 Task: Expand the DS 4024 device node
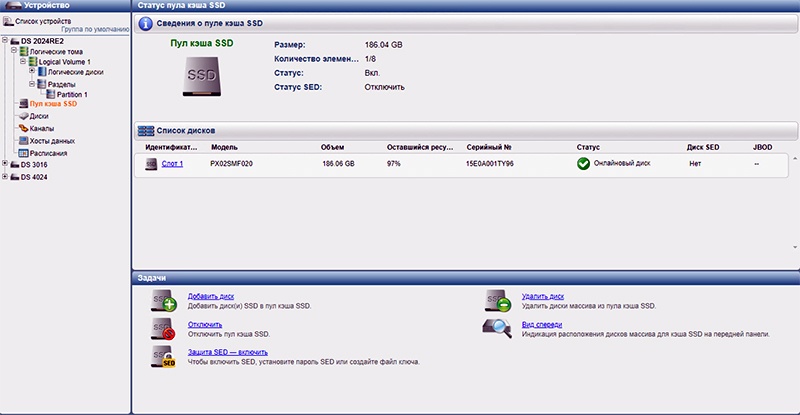tap(5, 176)
